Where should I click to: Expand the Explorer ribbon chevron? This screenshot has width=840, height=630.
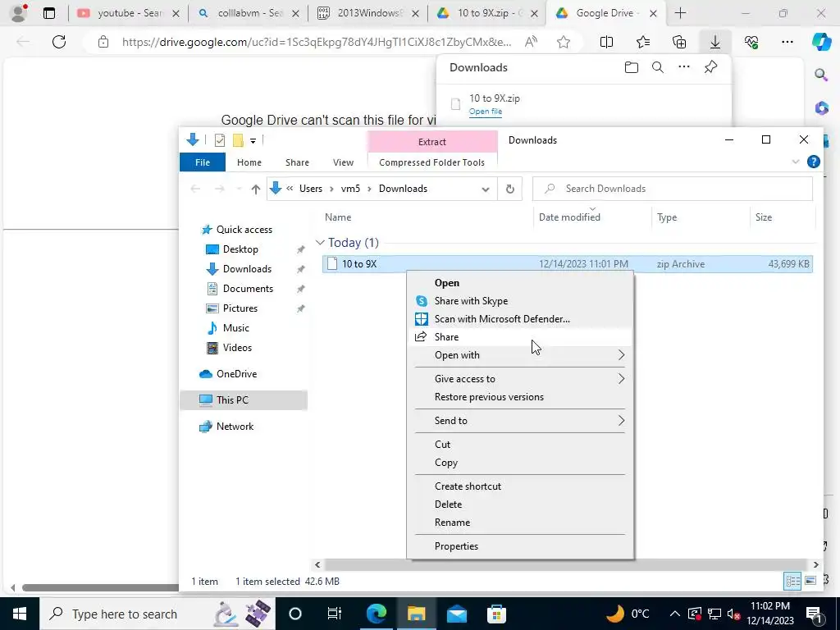point(796,162)
